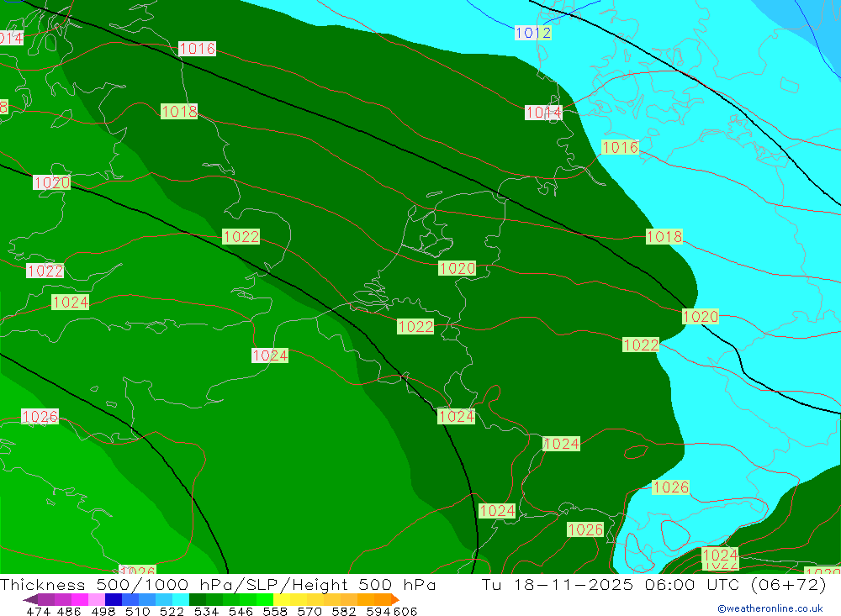Click the 1026 label off Brittany

click(40, 417)
